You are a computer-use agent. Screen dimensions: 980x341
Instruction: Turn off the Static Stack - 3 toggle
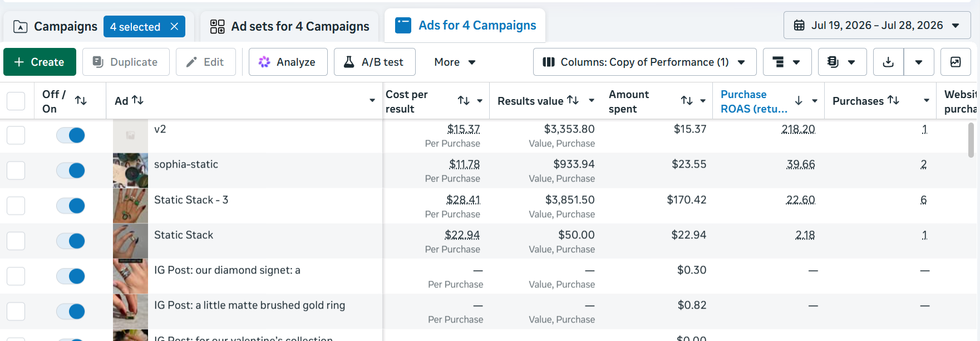[71, 206]
